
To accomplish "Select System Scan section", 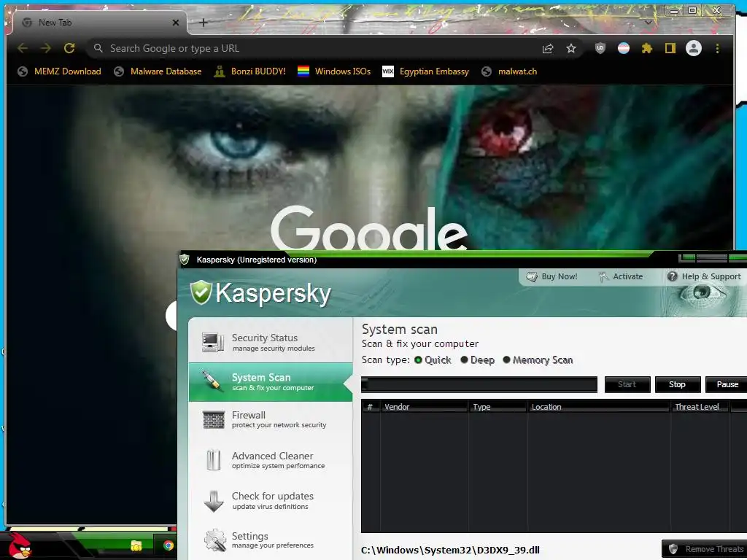I will (271, 382).
